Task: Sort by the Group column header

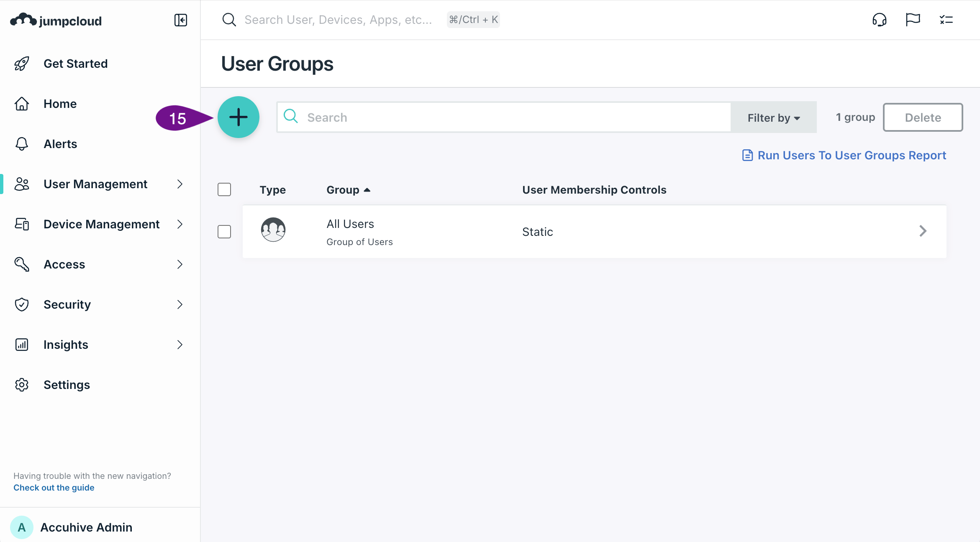Action: (348, 190)
